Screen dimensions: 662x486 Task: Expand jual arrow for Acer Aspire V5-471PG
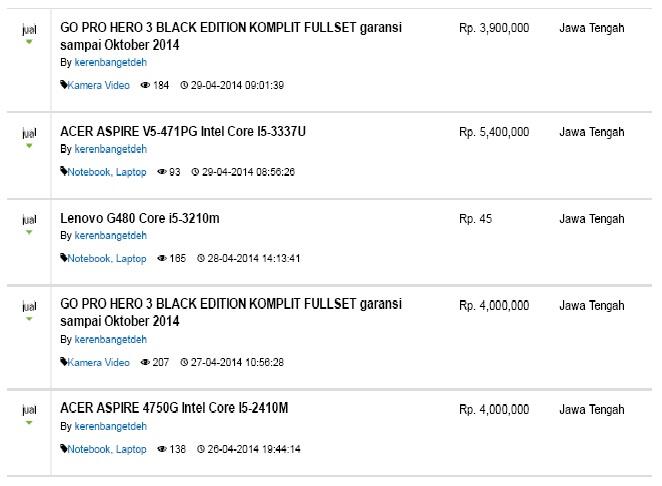pyautogui.click(x=29, y=146)
